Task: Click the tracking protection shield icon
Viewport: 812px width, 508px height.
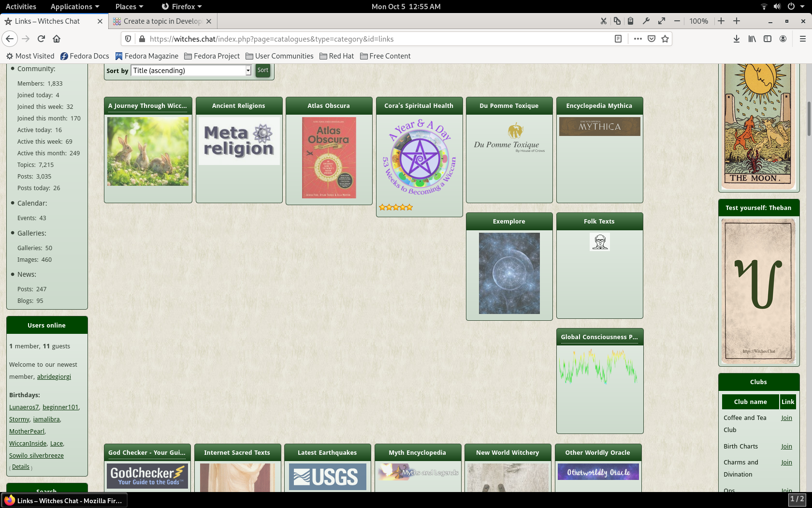Action: tap(128, 39)
